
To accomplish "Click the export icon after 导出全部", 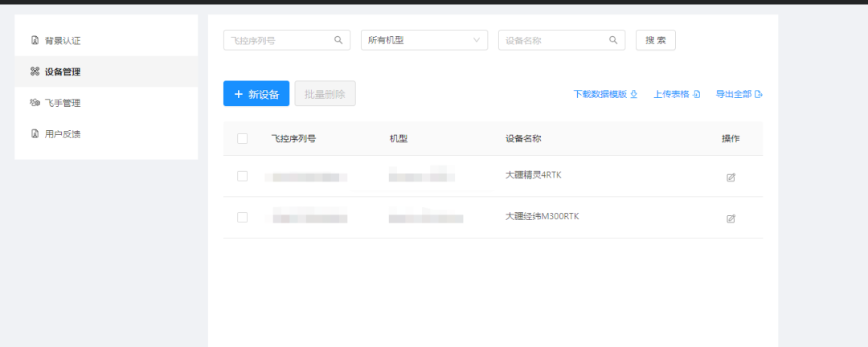I will click(x=759, y=94).
